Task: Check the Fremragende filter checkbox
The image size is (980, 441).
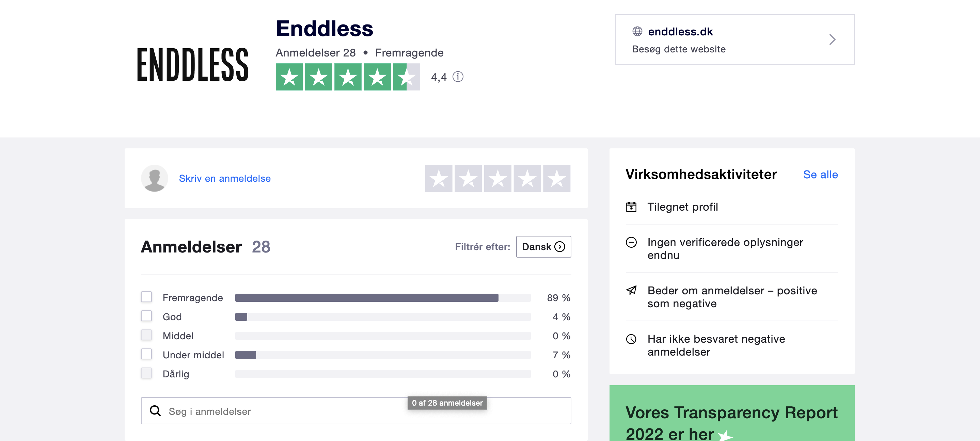Action: 146,297
